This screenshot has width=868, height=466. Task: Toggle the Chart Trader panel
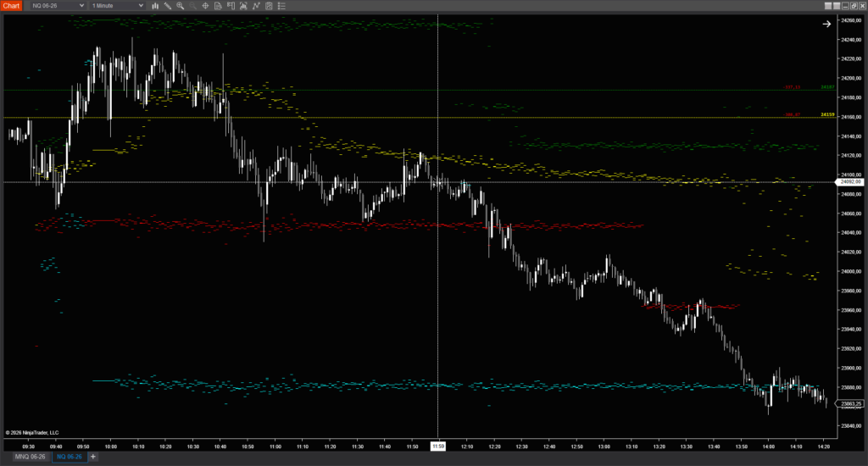[231, 6]
